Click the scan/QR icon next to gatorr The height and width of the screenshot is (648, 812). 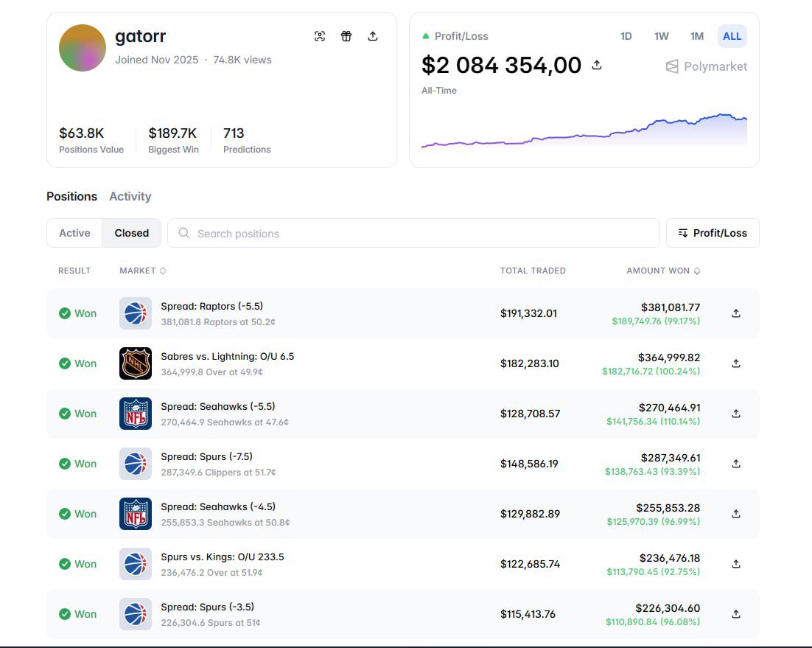320,36
